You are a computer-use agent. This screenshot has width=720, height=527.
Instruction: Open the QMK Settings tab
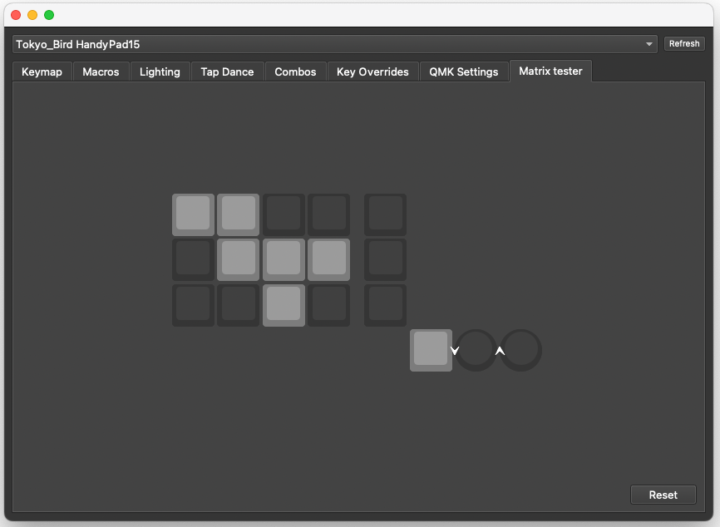[x=463, y=72]
